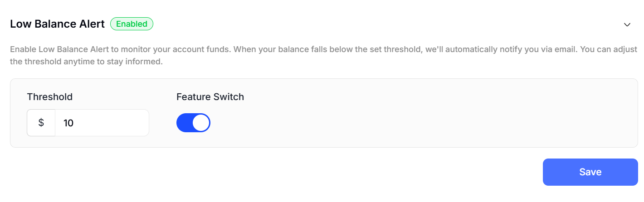The height and width of the screenshot is (202, 644).
Task: Click the green Enabled status badge
Action: coord(132,24)
